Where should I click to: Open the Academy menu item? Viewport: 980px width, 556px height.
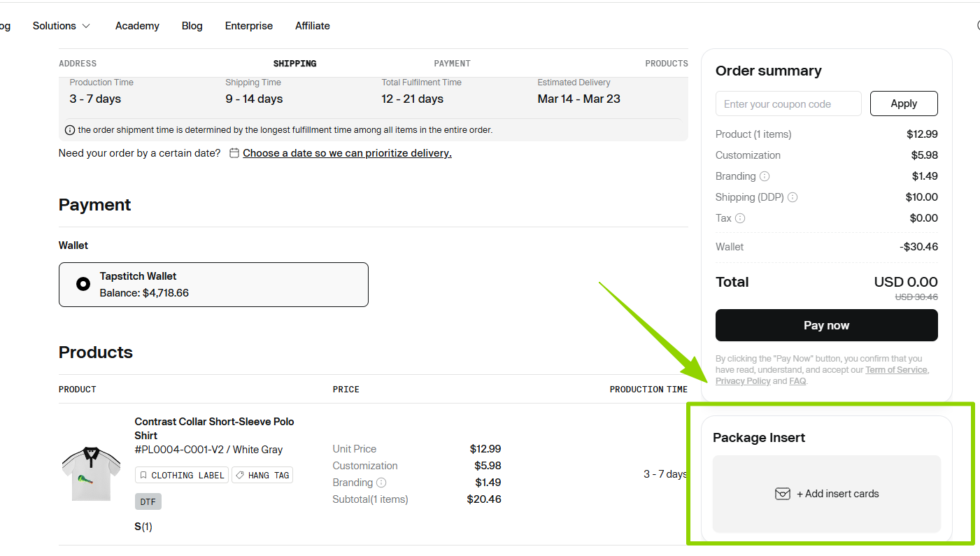coord(137,26)
